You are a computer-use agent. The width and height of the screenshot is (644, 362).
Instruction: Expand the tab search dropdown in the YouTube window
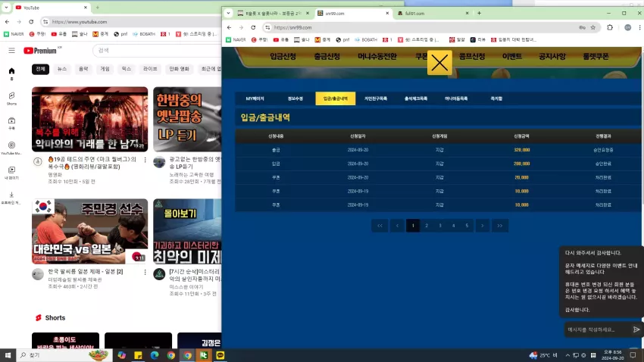pos(6,8)
